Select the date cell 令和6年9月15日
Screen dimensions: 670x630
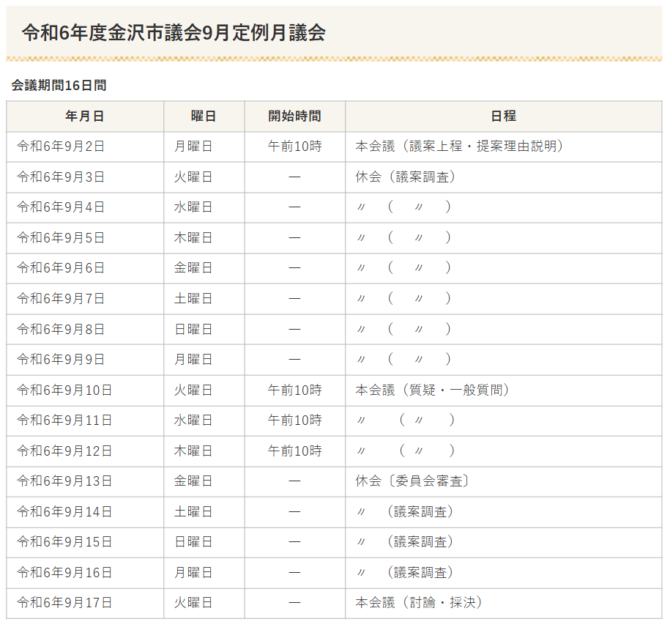[x=85, y=542]
